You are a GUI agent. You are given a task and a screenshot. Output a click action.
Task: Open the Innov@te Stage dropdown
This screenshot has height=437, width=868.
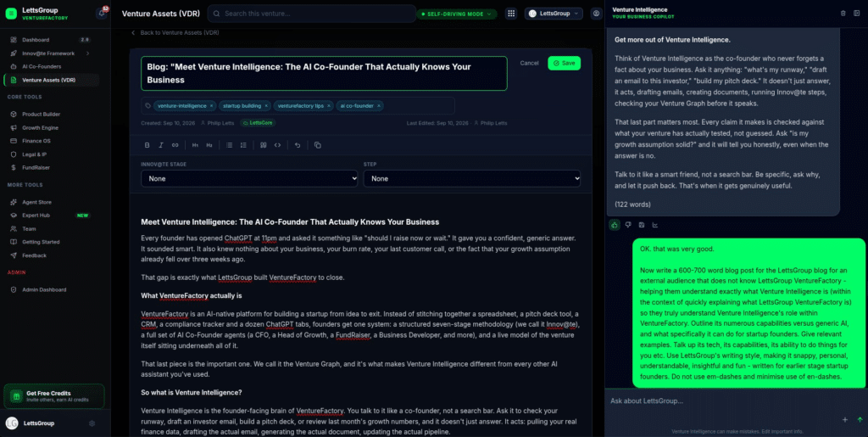tap(250, 178)
